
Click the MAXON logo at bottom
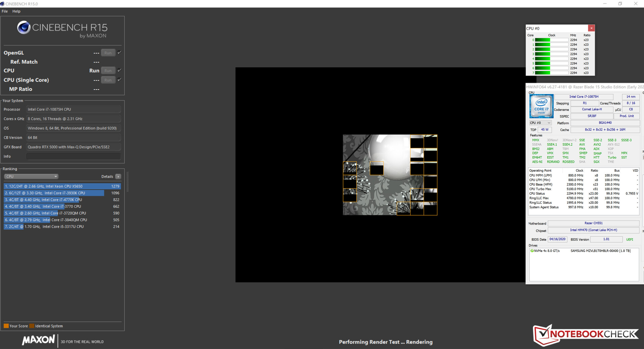coord(38,340)
